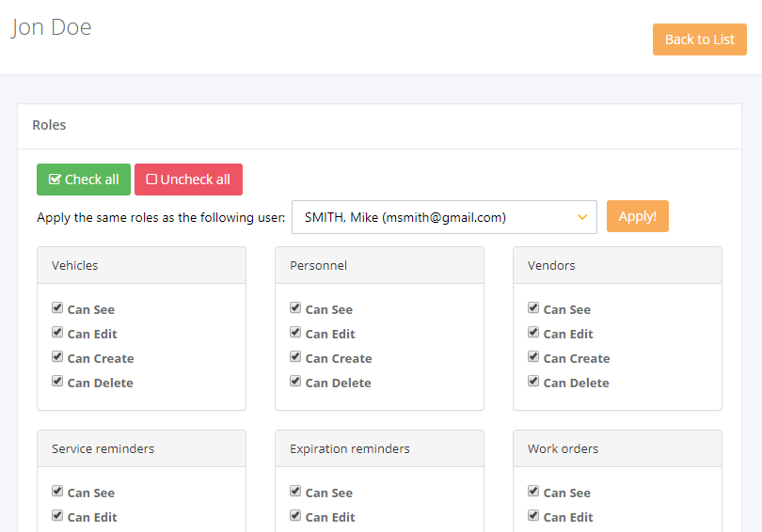Click the Vendors panel header
Screen dimensions: 762x532
617,265
